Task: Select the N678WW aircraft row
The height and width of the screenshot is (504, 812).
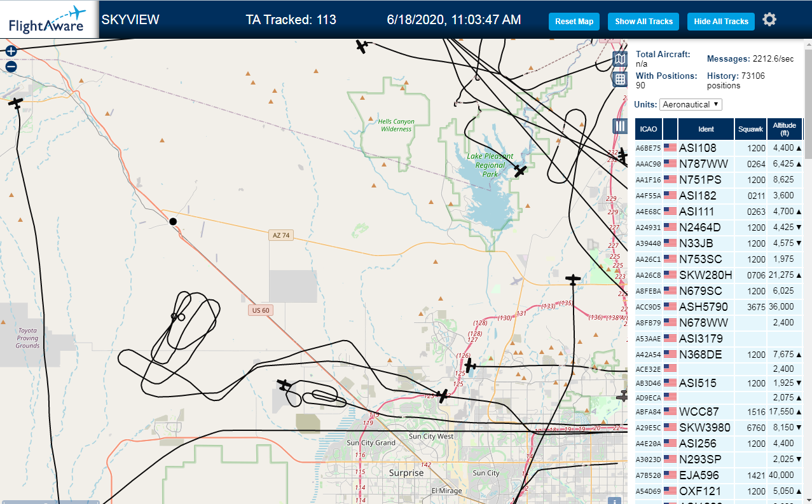Action: (x=719, y=322)
